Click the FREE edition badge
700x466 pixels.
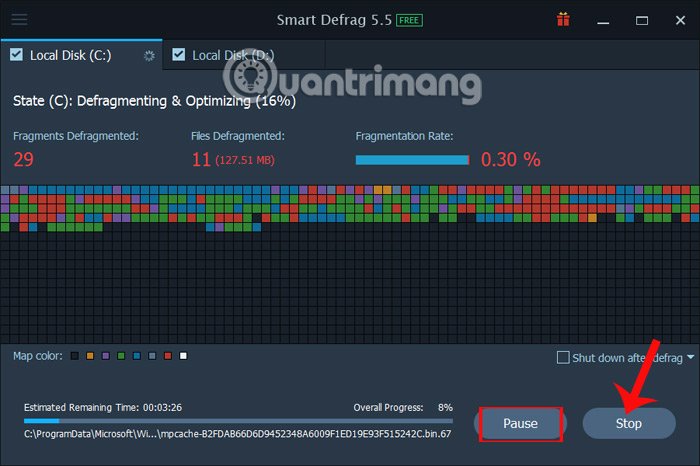(x=409, y=20)
